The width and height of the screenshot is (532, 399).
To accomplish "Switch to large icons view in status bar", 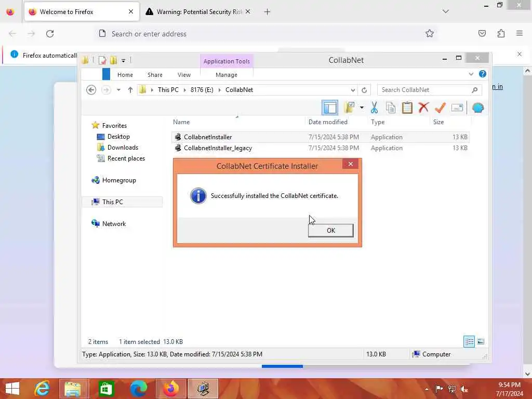I will pyautogui.click(x=481, y=341).
